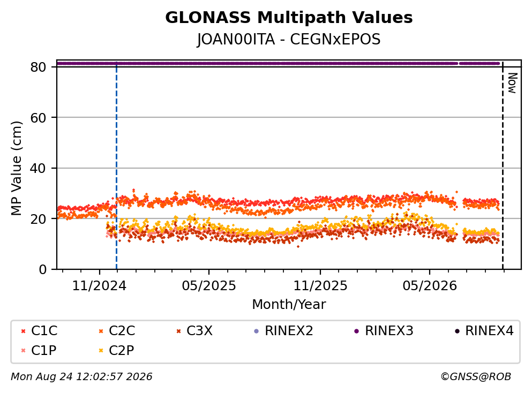Click the C2C legend entry

click(117, 330)
